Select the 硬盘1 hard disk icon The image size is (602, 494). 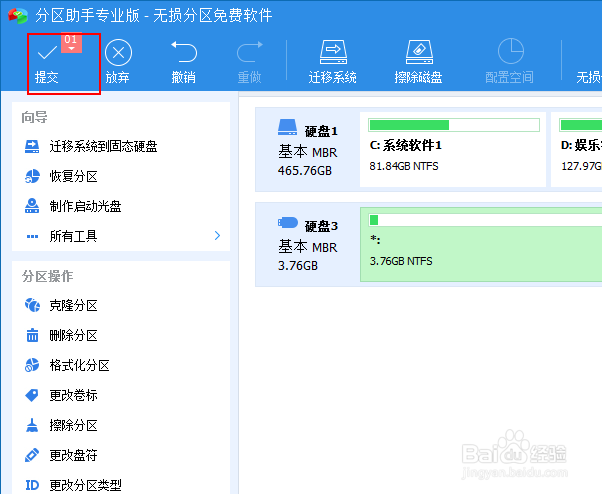(x=288, y=127)
